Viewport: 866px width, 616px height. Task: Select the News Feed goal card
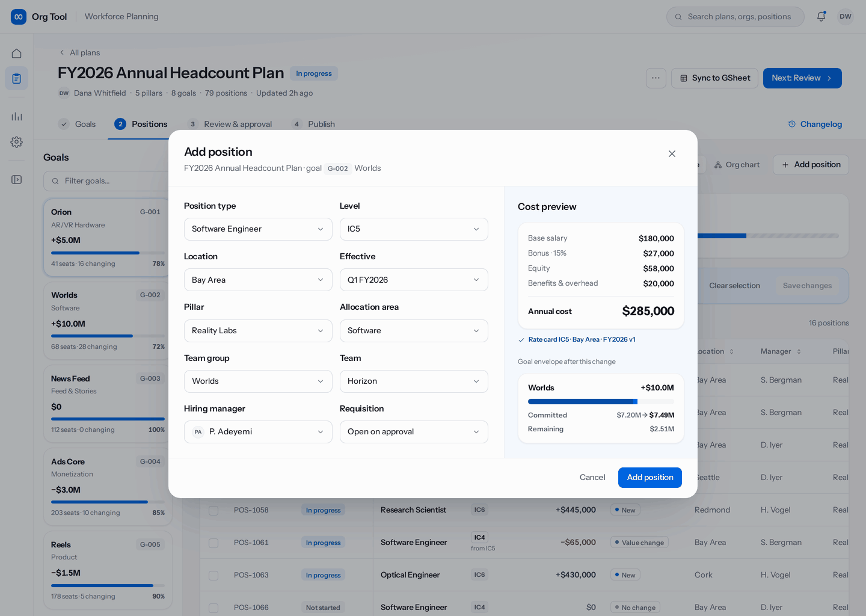pyautogui.click(x=108, y=404)
